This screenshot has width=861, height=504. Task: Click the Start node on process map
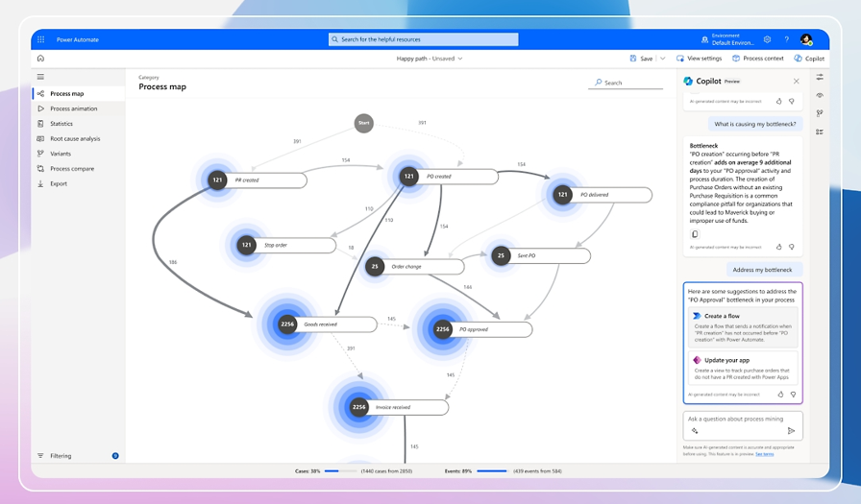pyautogui.click(x=363, y=123)
